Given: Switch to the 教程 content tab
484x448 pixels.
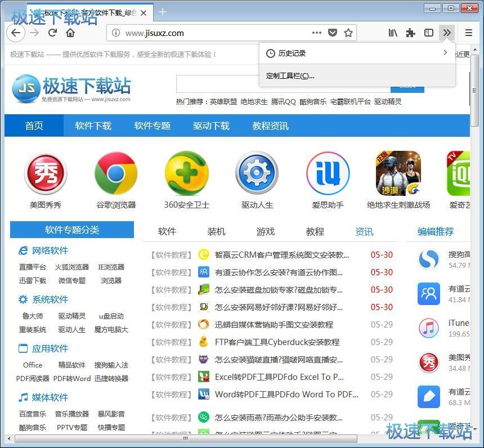Looking at the screenshot, I should pyautogui.click(x=315, y=231).
